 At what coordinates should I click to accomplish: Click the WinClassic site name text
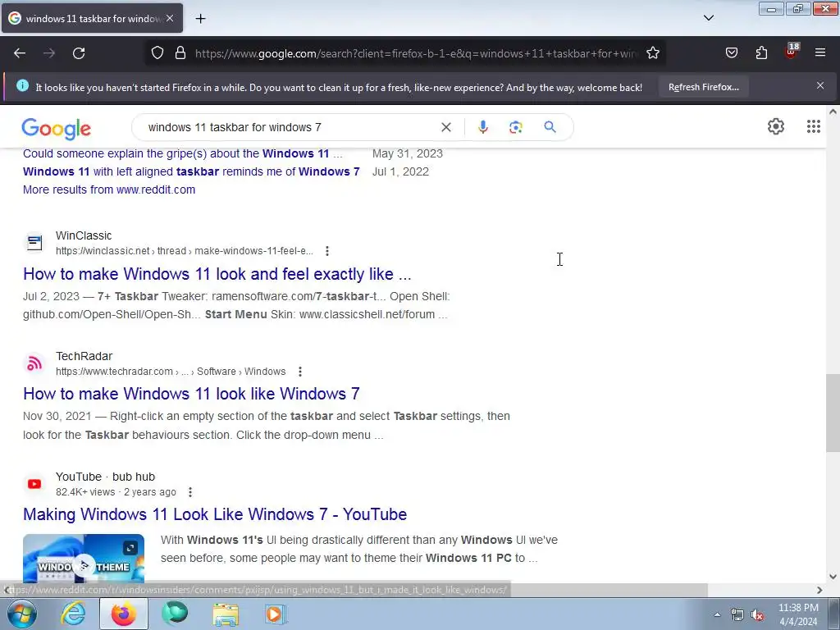pyautogui.click(x=84, y=235)
